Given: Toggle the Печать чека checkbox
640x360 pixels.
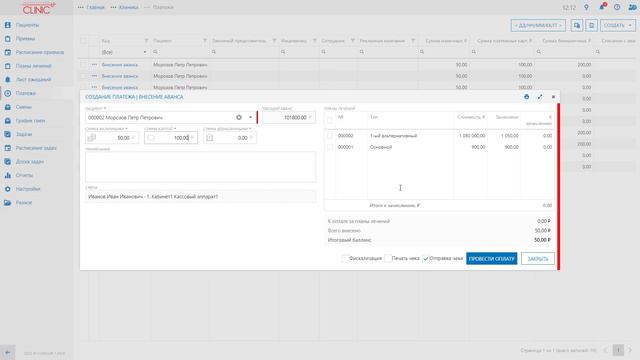Looking at the screenshot, I should [388, 258].
